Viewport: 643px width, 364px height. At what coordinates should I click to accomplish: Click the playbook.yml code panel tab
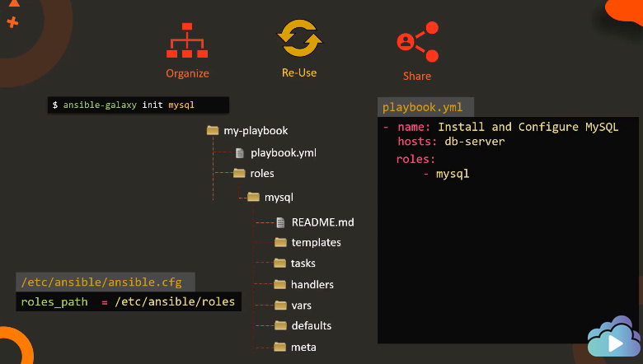(x=425, y=107)
